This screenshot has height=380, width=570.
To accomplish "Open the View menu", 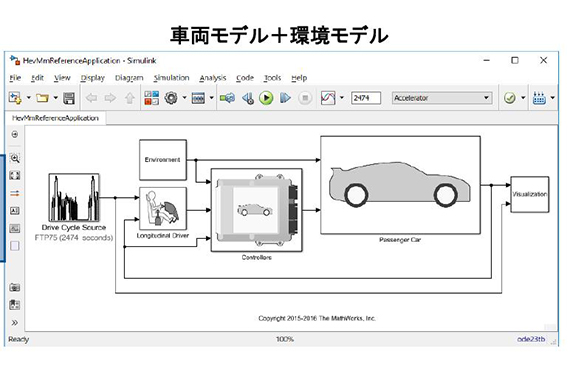I will 62,78.
